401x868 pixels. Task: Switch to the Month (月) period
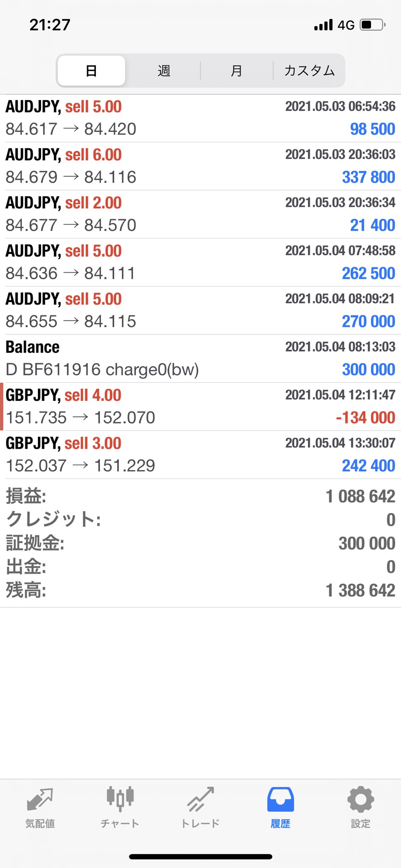(x=236, y=71)
